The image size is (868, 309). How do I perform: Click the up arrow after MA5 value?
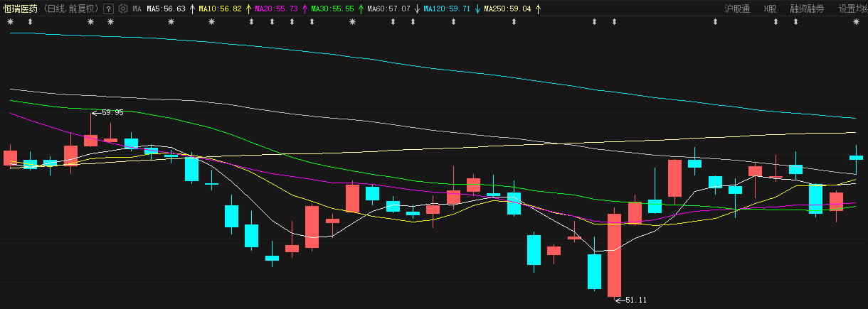point(192,9)
